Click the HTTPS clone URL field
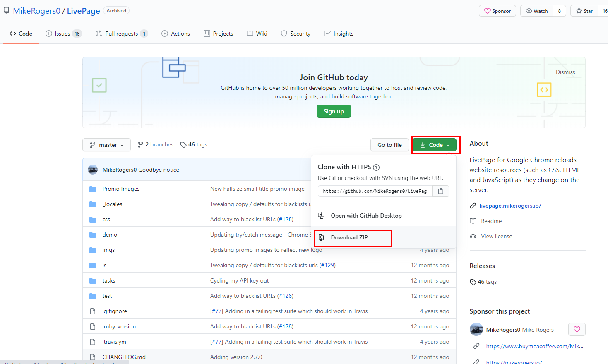Viewport: 608px width, 364px height. coord(375,191)
